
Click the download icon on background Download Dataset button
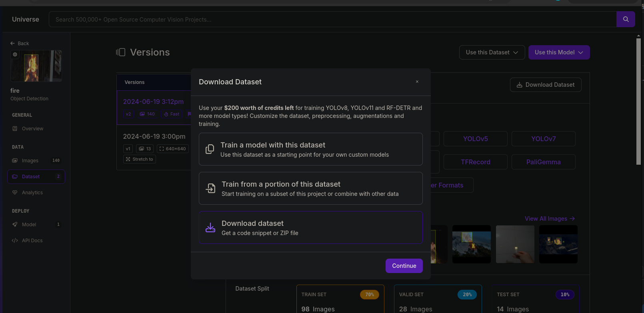click(520, 85)
